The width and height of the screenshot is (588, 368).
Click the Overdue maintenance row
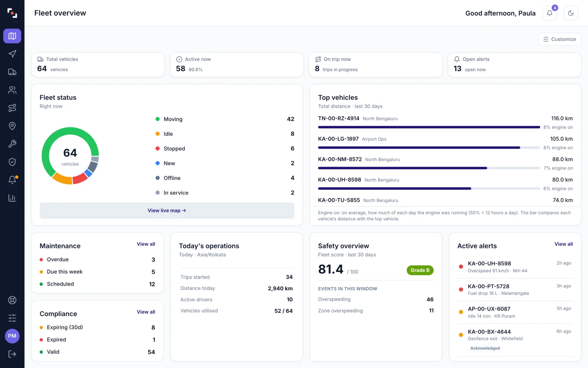pos(97,259)
